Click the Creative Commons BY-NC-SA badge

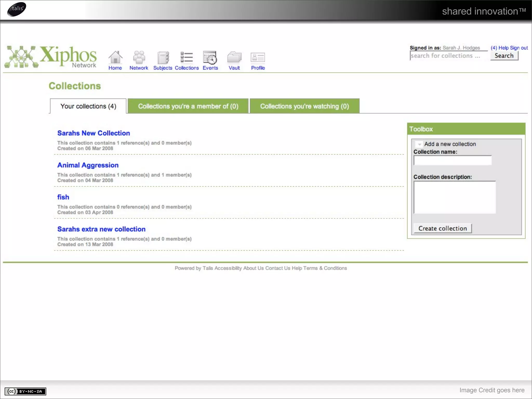click(25, 391)
